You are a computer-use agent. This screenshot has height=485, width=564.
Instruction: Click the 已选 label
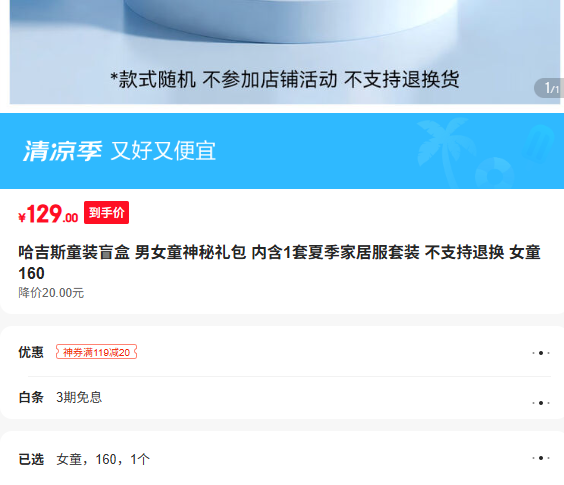[x=31, y=459]
